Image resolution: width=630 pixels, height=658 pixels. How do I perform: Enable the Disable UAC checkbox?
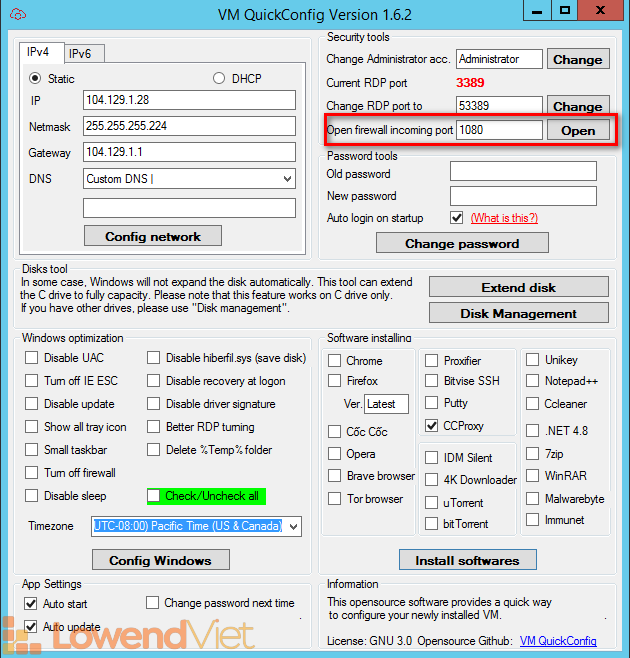(x=32, y=359)
